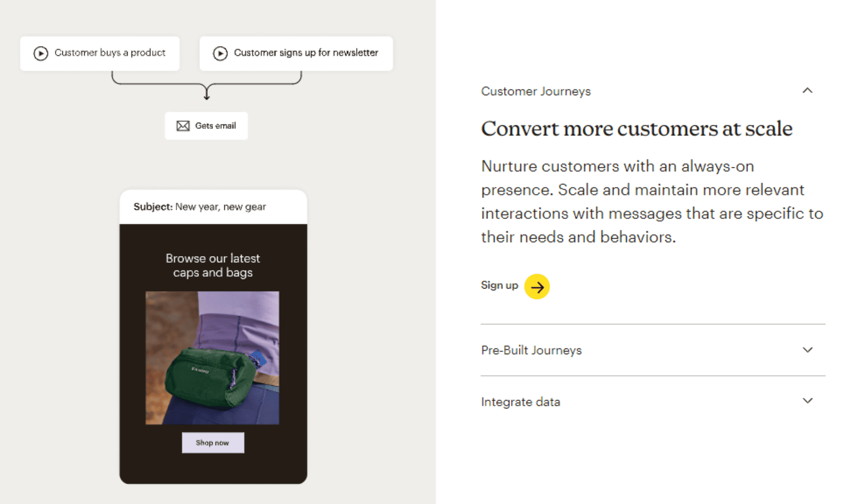851x504 pixels.
Task: Expand the Pre-Built Journeys chevron
Action: point(807,350)
